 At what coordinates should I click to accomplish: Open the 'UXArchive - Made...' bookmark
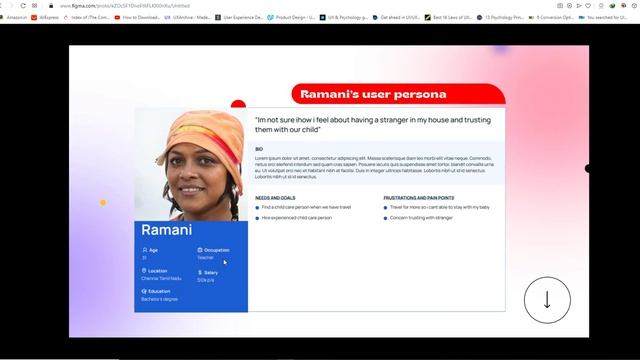click(188, 18)
